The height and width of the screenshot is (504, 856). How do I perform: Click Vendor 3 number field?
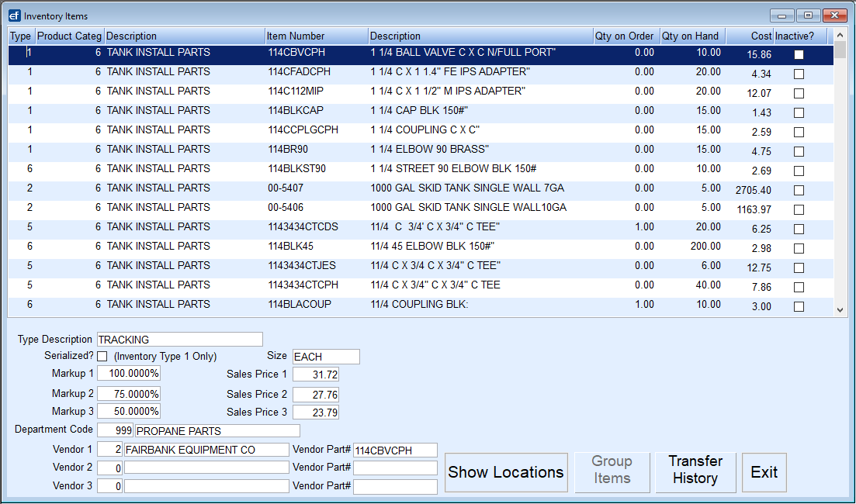point(109,486)
